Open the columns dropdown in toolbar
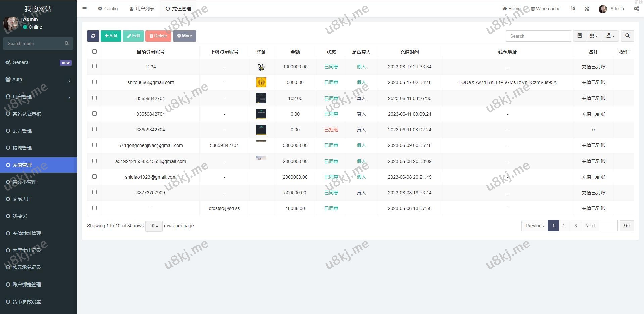Screen dimensions: 644x314 [x=594, y=36]
